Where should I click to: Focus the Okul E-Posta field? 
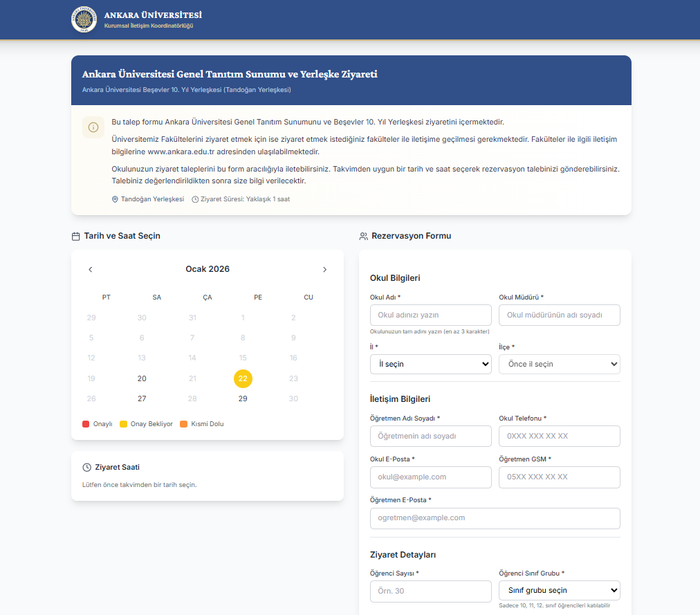pyautogui.click(x=431, y=477)
